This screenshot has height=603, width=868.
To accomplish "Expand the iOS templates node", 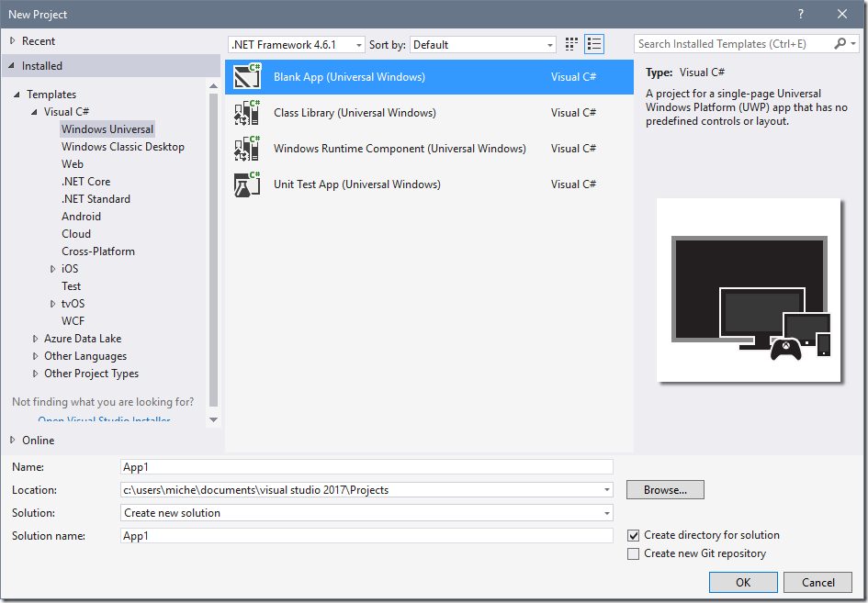I will (53, 269).
